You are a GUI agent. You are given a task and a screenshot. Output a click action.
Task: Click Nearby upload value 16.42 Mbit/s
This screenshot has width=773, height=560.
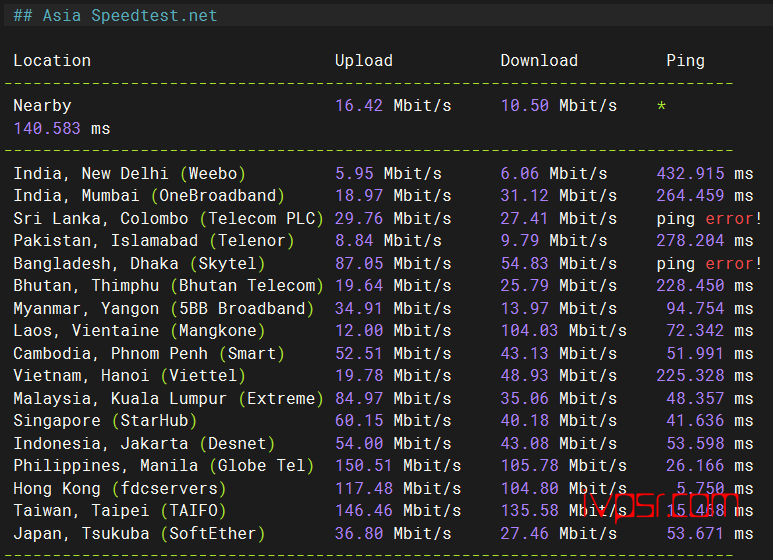pyautogui.click(x=393, y=105)
